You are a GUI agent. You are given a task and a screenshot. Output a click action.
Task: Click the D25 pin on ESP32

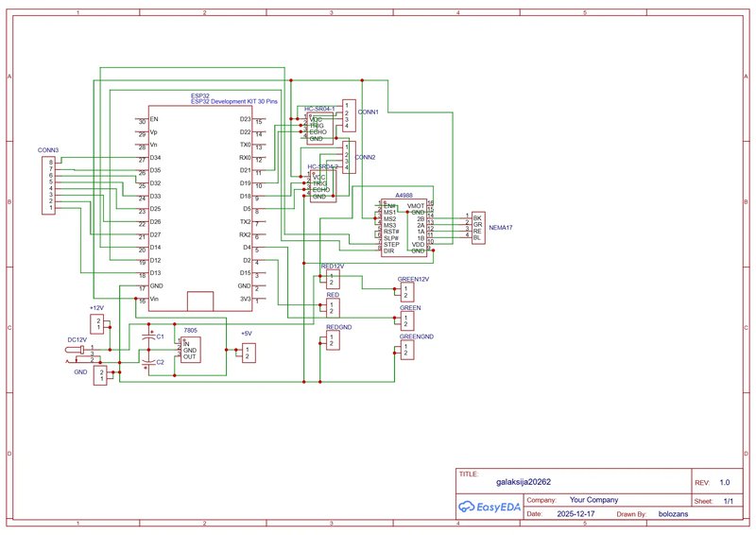click(155, 209)
